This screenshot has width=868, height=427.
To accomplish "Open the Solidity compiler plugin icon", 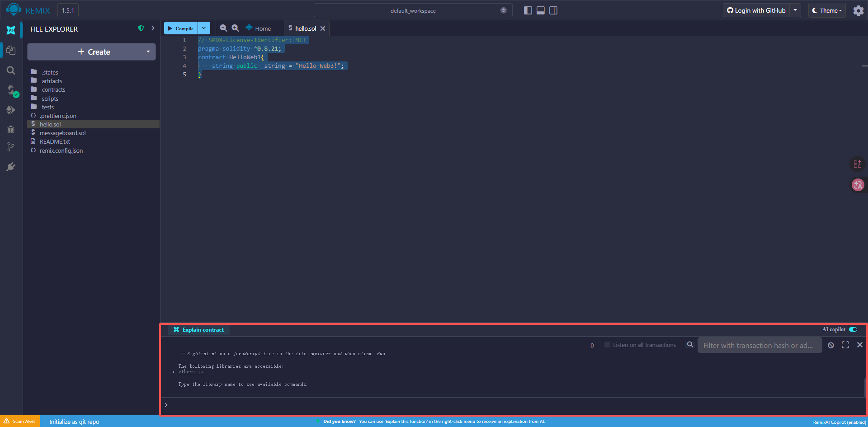I will click(x=12, y=91).
